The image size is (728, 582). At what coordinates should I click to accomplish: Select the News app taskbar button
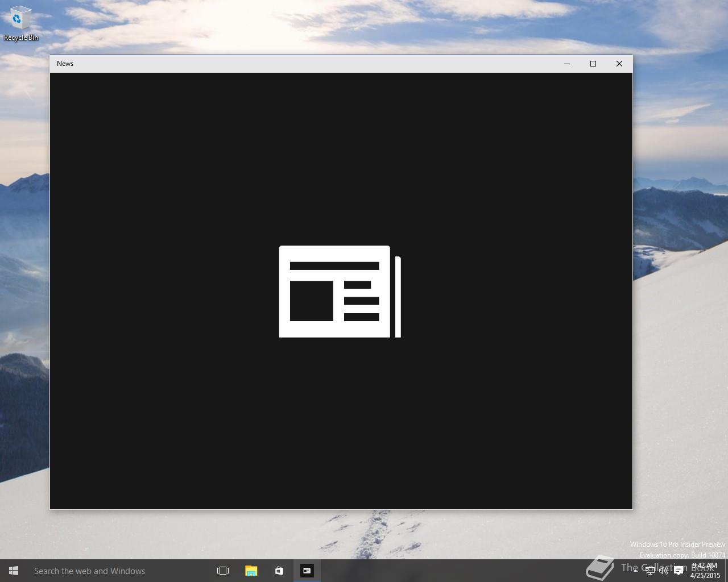tap(307, 571)
